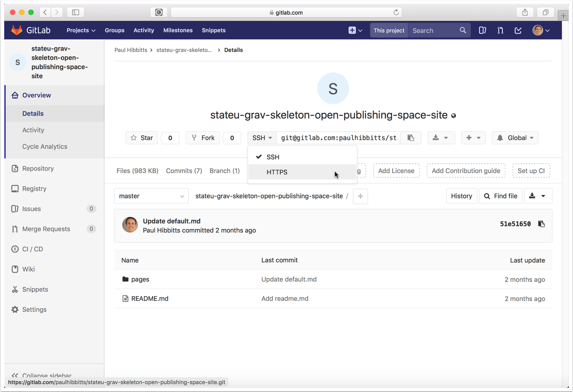Open the Container Registry
573x392 pixels.
tap(34, 188)
